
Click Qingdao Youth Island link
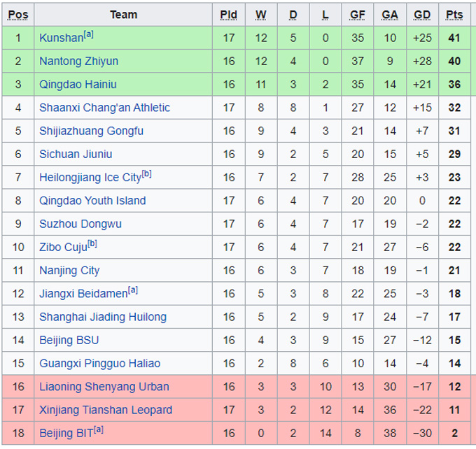point(92,201)
